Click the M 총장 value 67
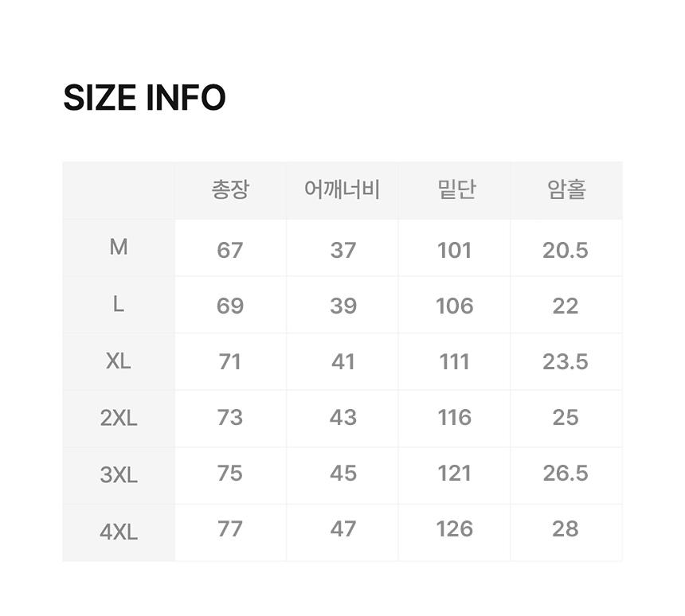This screenshot has width=685, height=616. pyautogui.click(x=230, y=250)
